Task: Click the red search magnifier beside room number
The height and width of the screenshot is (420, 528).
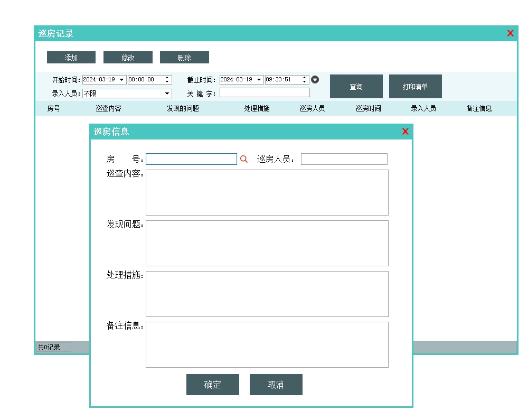Action: coord(243,159)
